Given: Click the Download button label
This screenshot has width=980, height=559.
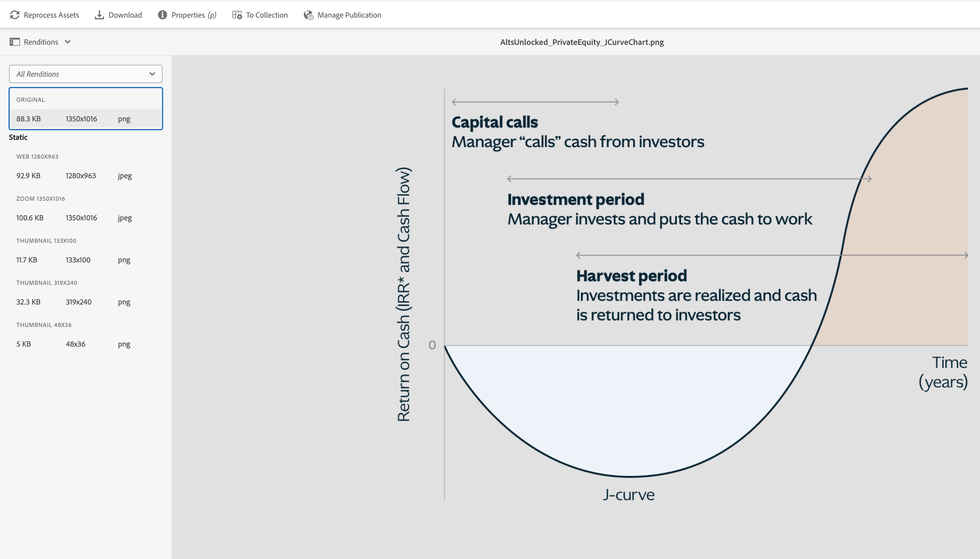Looking at the screenshot, I should pos(125,15).
